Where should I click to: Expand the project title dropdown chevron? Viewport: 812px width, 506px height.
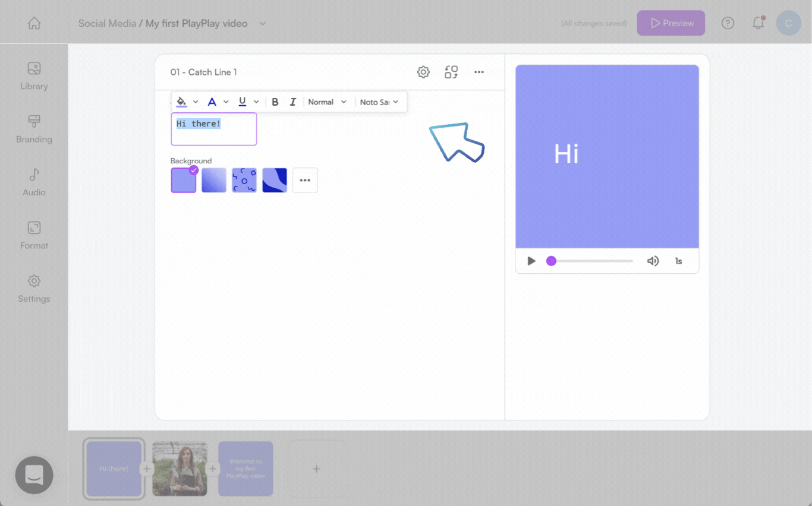(x=263, y=24)
